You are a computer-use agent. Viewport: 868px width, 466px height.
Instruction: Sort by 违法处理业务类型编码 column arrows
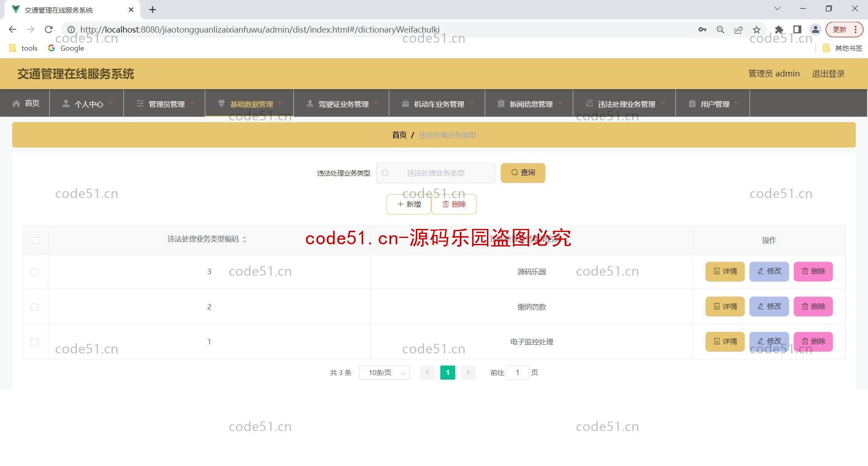coord(245,239)
